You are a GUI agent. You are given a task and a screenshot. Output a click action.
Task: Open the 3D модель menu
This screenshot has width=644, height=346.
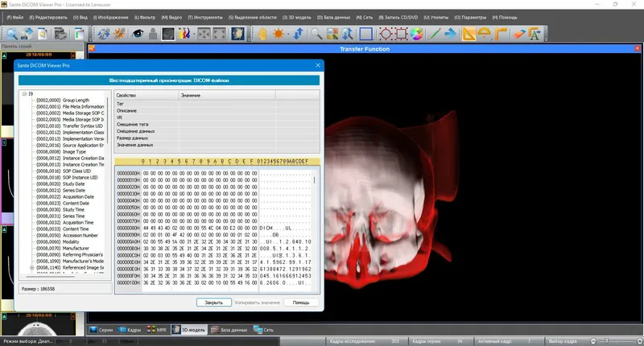(297, 17)
